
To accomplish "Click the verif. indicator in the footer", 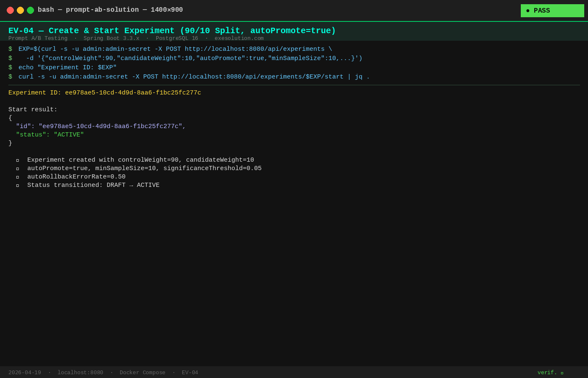I will click(550, 373).
